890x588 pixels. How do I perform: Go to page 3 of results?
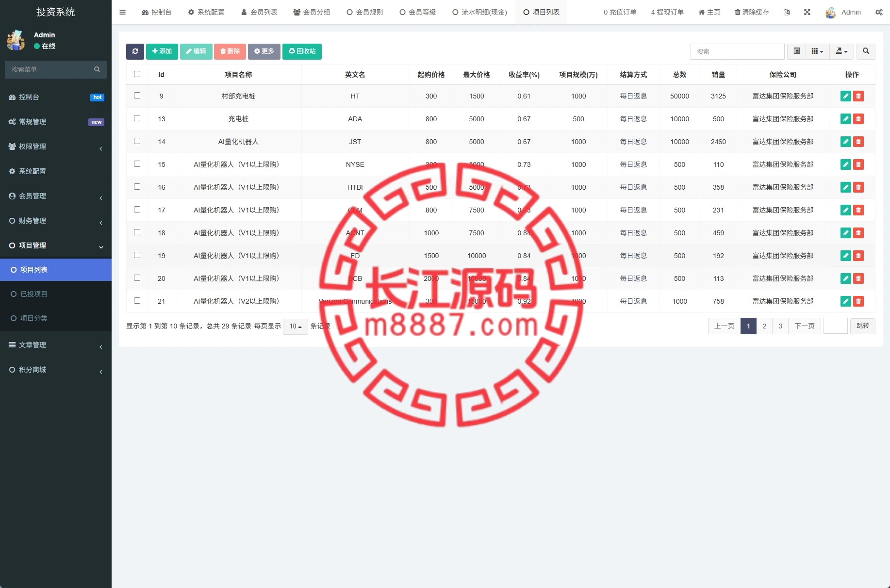tap(780, 326)
